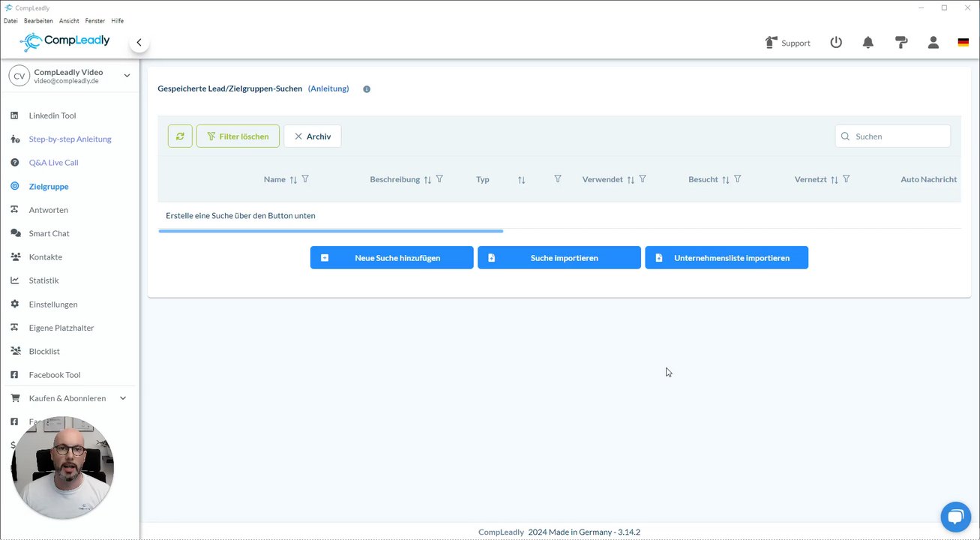Filter the Besucht column
The height and width of the screenshot is (540, 980).
tap(738, 179)
